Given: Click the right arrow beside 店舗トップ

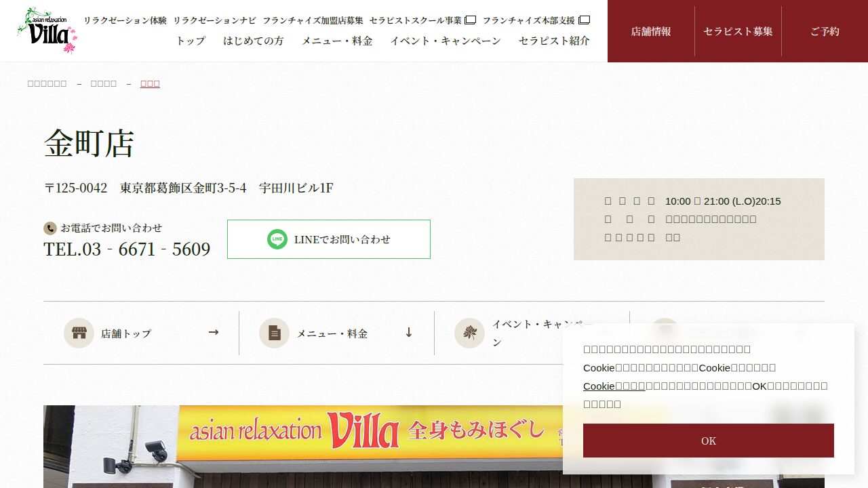Looking at the screenshot, I should [x=214, y=332].
